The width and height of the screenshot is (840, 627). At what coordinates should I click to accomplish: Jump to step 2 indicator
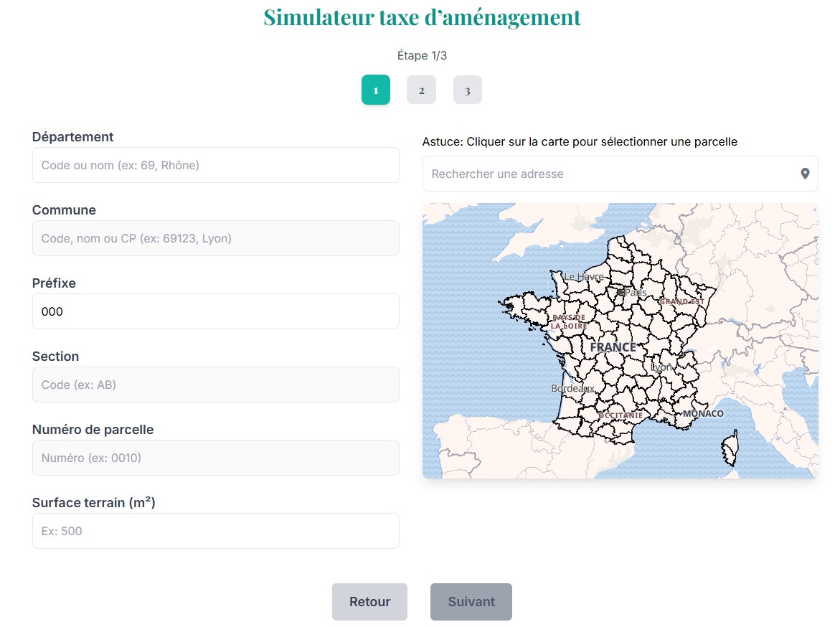click(421, 90)
